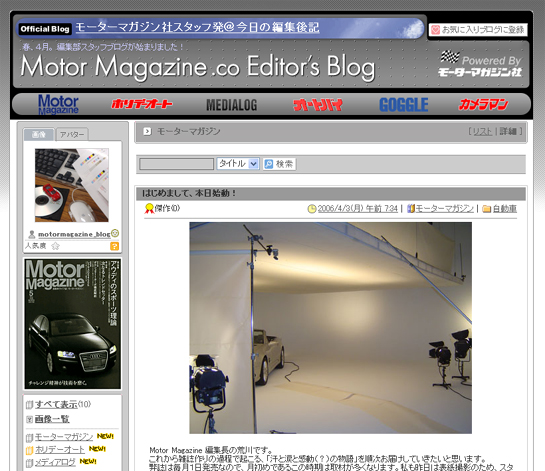Open the ホリデーオート logo link

tap(142, 104)
